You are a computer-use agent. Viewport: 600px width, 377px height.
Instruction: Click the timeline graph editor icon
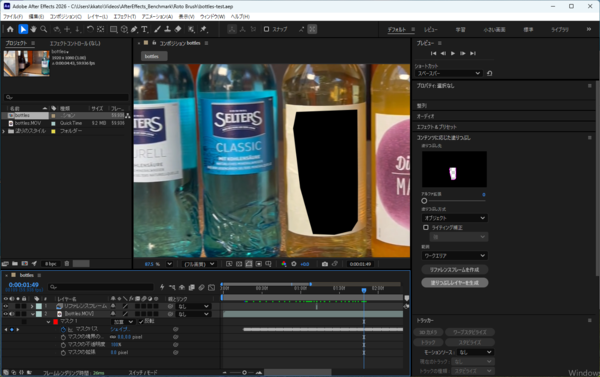[211, 287]
